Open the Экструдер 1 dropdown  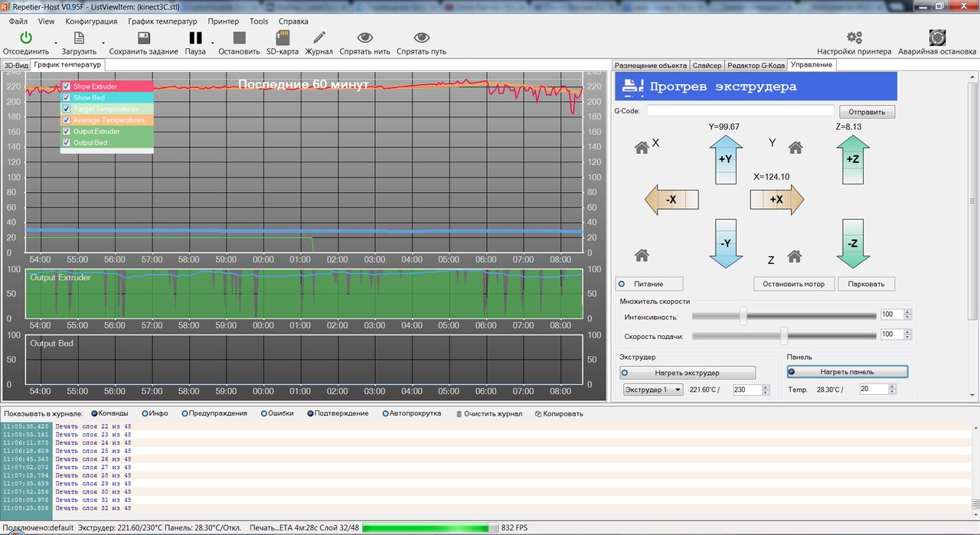(652, 390)
